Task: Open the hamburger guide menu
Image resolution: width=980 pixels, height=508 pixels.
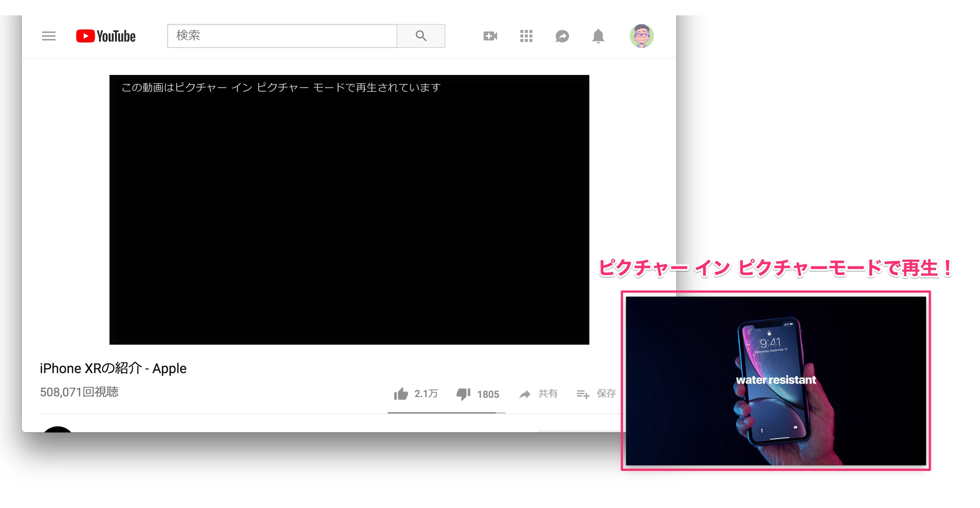Action: [x=48, y=36]
